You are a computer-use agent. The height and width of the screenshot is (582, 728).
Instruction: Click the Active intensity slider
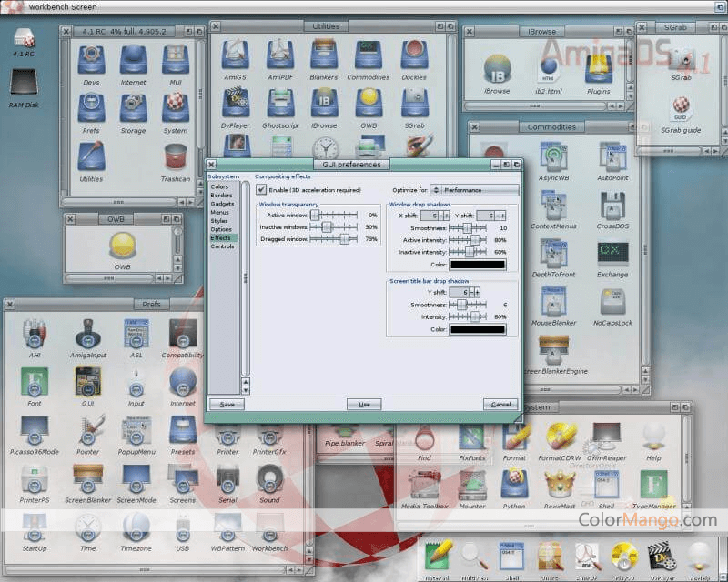(x=468, y=240)
